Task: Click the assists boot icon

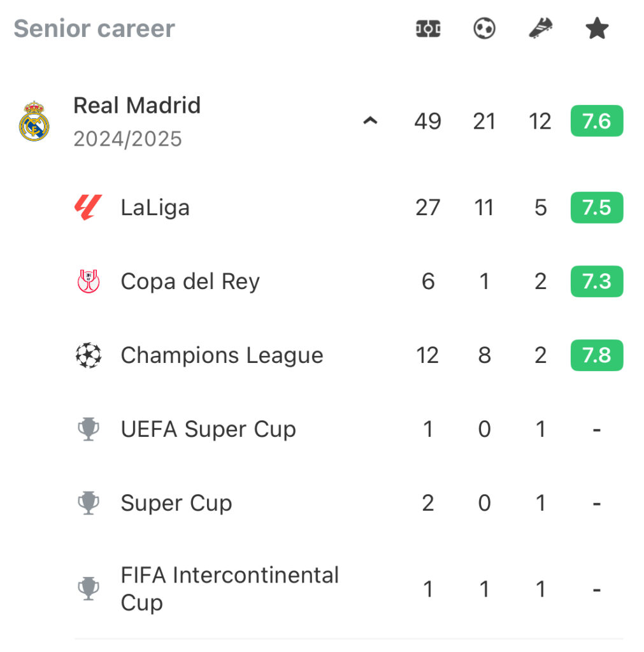Action: [x=540, y=29]
